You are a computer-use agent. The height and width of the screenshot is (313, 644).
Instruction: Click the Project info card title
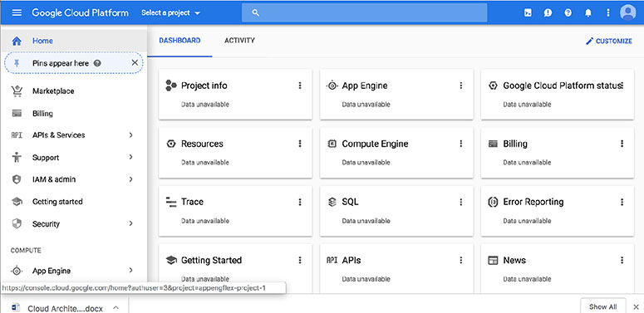[x=204, y=86]
